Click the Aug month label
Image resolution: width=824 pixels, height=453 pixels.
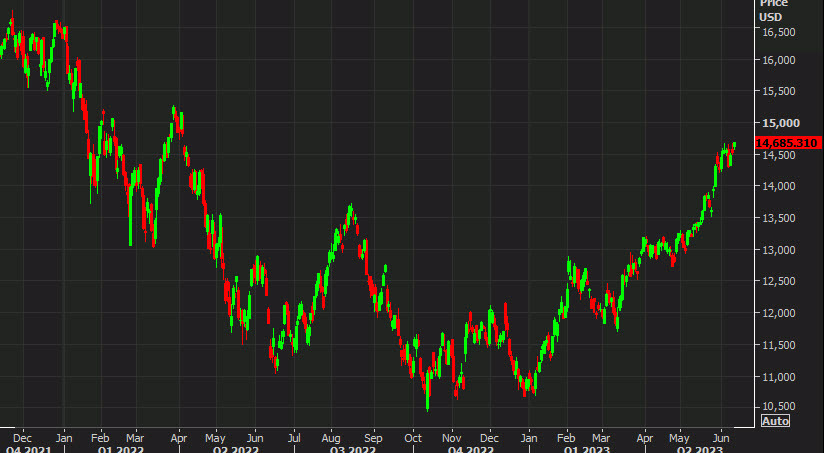click(331, 438)
